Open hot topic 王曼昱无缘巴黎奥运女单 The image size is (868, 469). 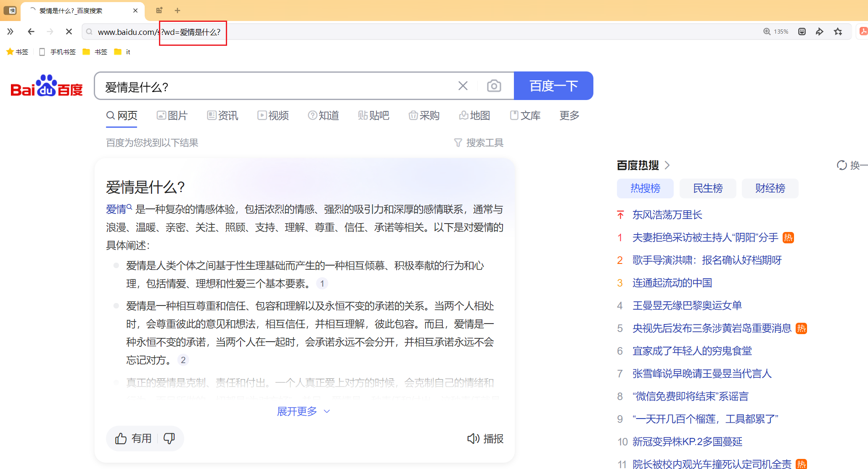pyautogui.click(x=687, y=306)
